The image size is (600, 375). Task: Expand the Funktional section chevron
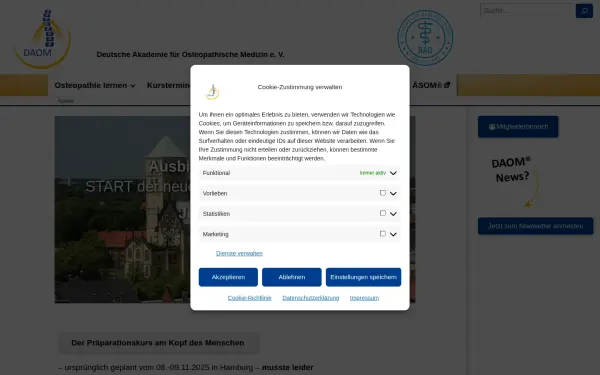[x=393, y=173]
